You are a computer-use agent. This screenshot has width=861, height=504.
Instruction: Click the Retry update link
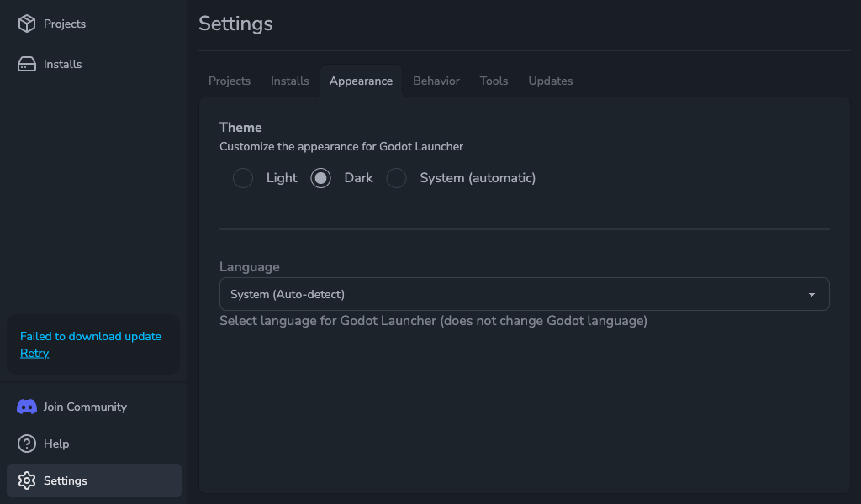point(34,353)
